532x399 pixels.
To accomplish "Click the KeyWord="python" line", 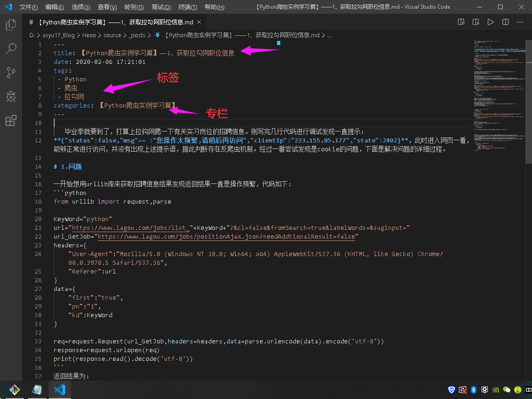I will point(83,219).
